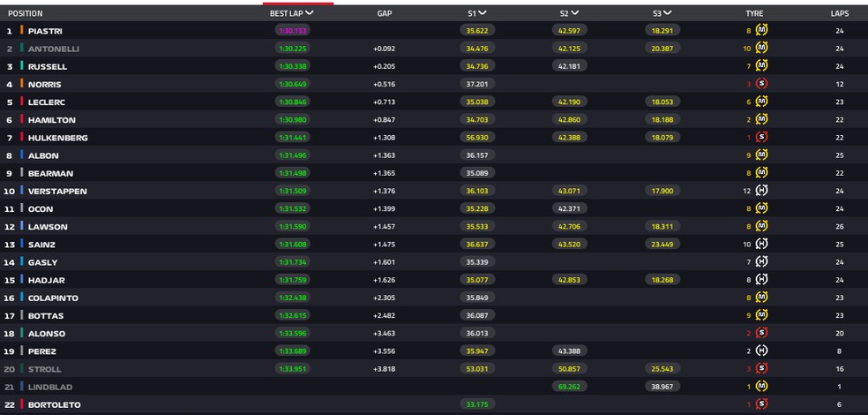Viewport: 868px width, 415px height.
Task: Select driver VERSTAPPEN in the standings
Action: click(x=56, y=191)
